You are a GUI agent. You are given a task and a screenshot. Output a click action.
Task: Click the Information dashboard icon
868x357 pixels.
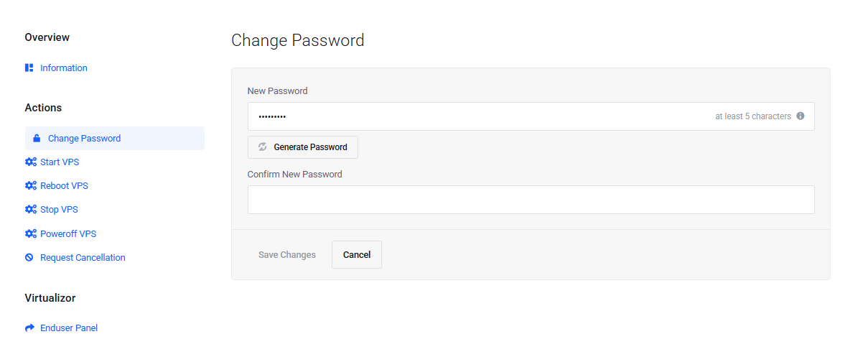(x=29, y=68)
